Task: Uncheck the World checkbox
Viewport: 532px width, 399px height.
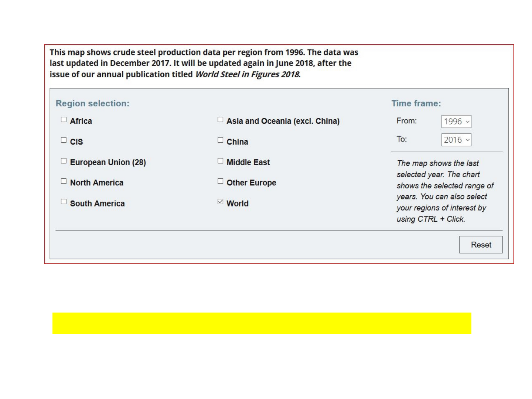Action: pyautogui.click(x=220, y=202)
